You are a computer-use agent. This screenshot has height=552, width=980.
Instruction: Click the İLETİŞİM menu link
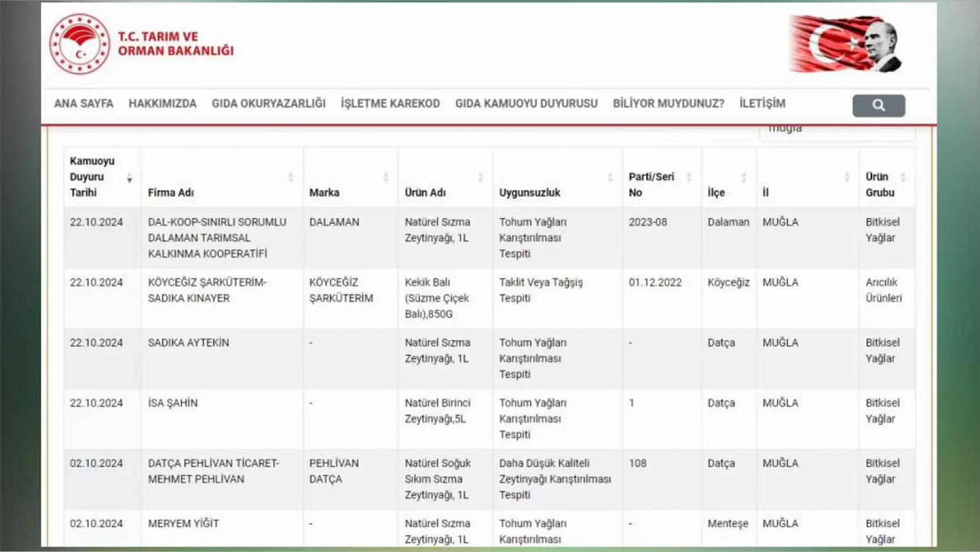click(x=762, y=104)
